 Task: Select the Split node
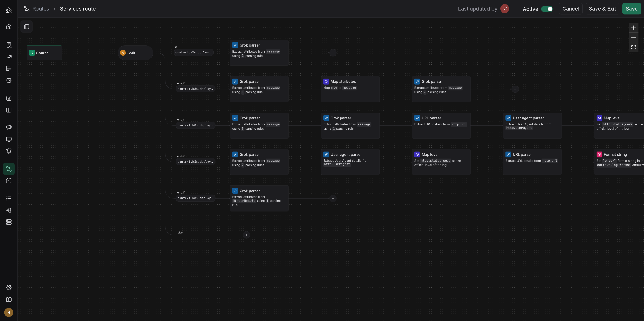pyautogui.click(x=135, y=53)
